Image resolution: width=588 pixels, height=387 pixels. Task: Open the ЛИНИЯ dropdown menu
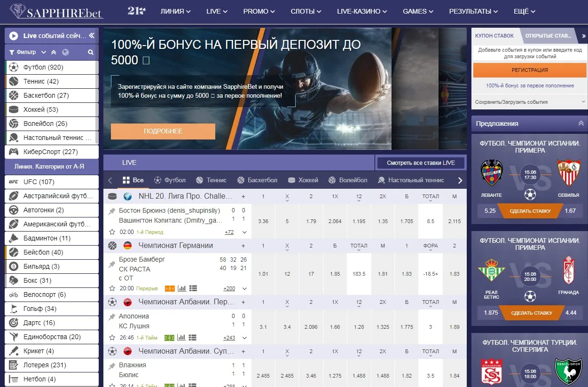pos(175,11)
